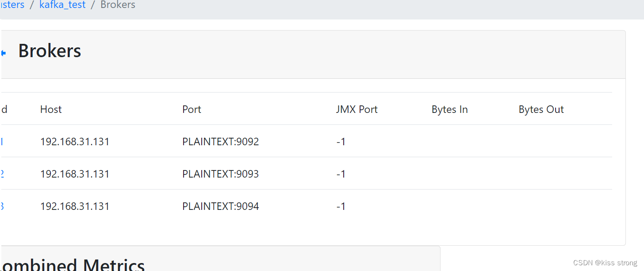Viewport: 644px width, 271px height.
Task: Sort the table by JMX Port column
Action: coord(357,109)
